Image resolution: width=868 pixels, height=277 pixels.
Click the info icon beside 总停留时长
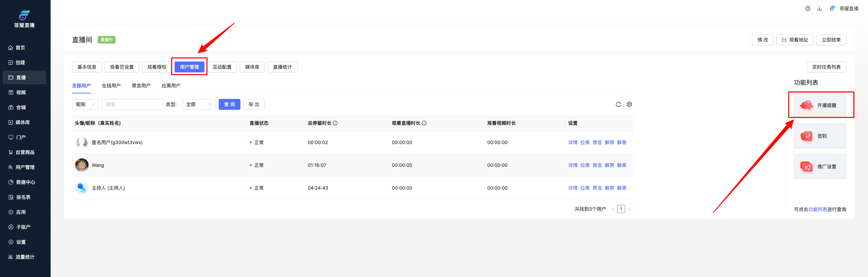(x=335, y=123)
